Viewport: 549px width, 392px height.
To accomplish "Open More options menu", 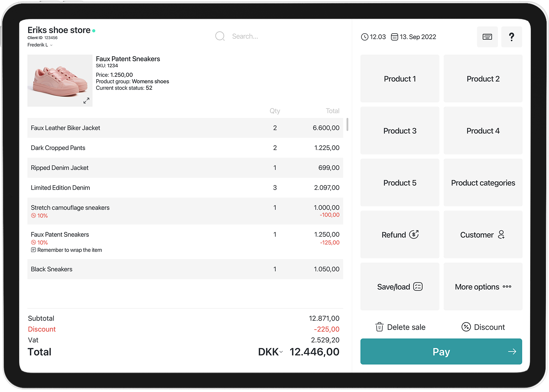I will coord(483,287).
